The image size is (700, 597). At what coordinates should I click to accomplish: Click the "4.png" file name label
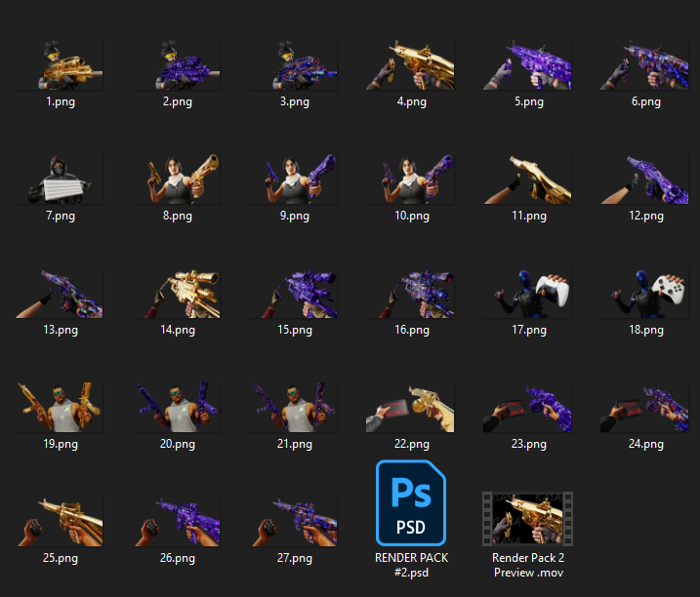pos(412,101)
